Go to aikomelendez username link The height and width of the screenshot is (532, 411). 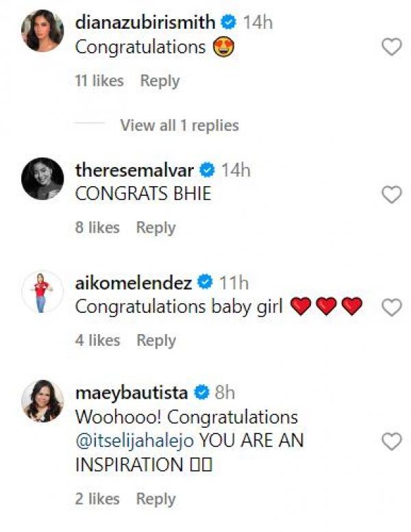134,281
